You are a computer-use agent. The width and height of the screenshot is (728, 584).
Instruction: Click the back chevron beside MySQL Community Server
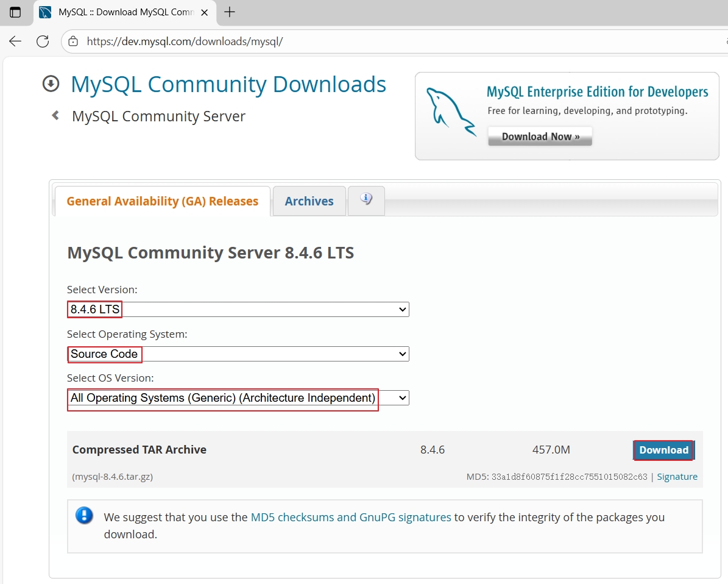(55, 115)
